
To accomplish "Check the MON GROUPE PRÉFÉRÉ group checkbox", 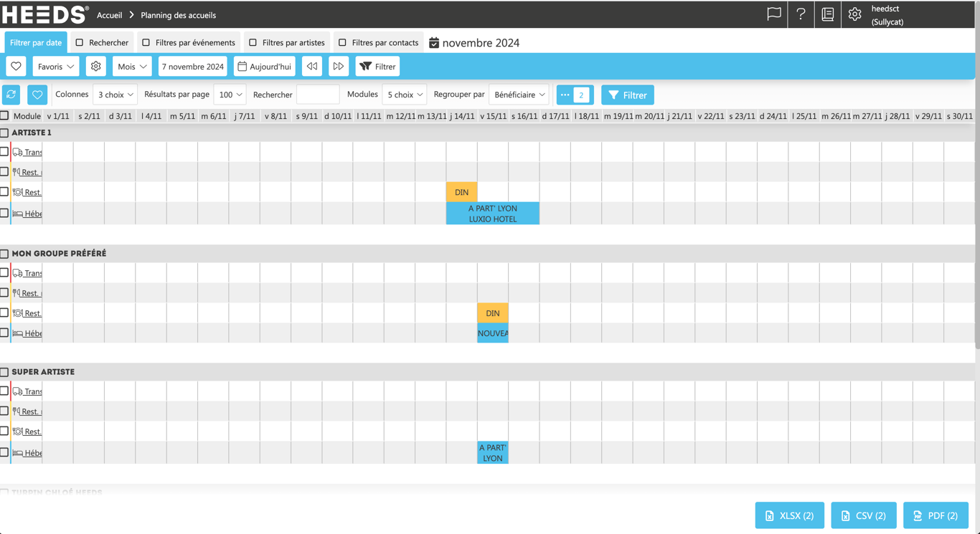I will pos(4,254).
